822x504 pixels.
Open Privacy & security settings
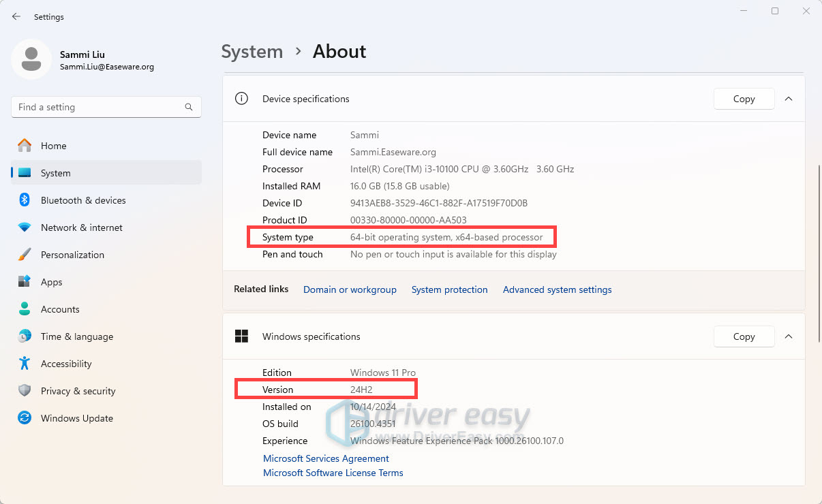pos(106,391)
